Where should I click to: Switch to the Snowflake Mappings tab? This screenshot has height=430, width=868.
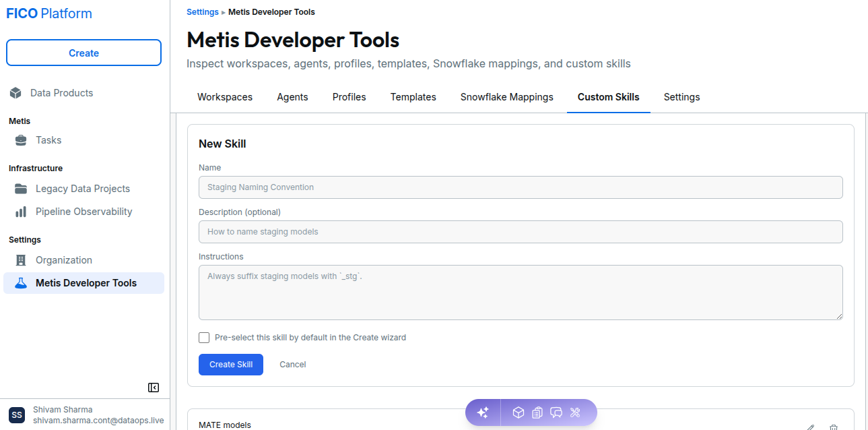(x=507, y=97)
